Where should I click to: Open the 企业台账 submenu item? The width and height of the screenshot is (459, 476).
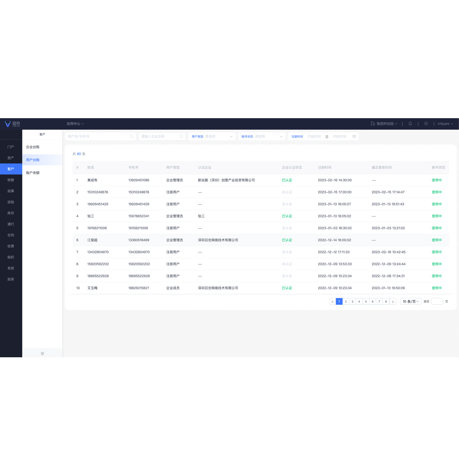[42, 147]
